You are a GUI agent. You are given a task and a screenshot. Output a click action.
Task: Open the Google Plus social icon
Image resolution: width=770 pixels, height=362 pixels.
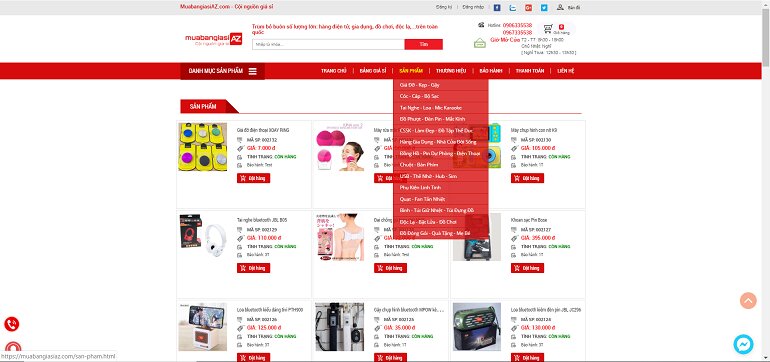click(528, 7)
